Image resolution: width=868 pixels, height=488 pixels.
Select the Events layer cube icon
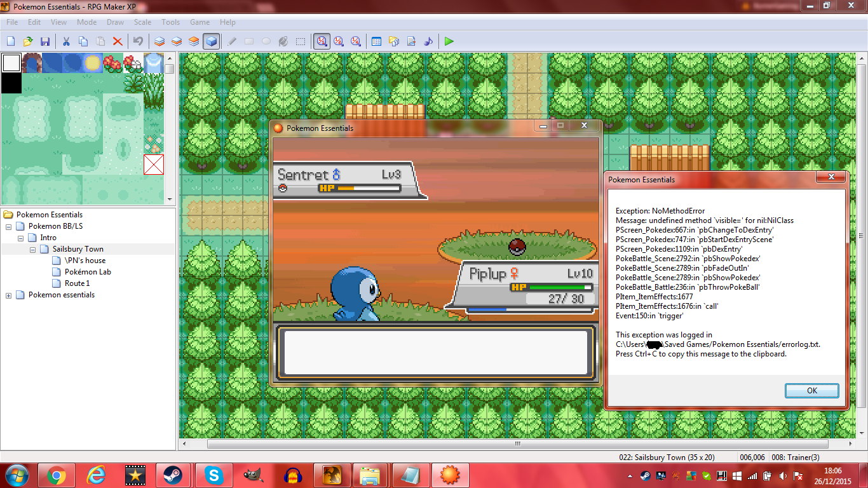coord(211,41)
